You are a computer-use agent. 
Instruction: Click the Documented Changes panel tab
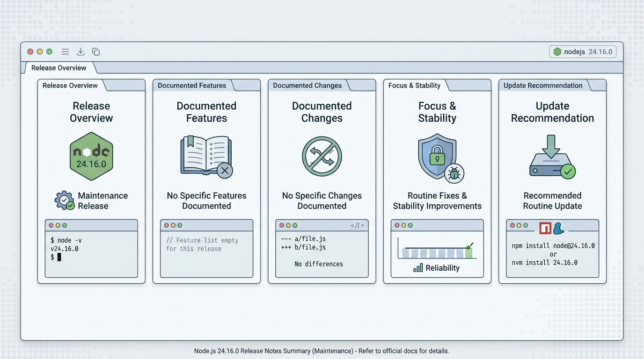click(307, 86)
